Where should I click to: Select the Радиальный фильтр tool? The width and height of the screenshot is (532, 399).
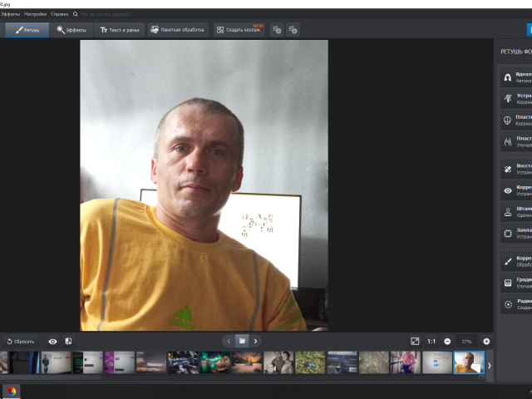[x=516, y=304]
